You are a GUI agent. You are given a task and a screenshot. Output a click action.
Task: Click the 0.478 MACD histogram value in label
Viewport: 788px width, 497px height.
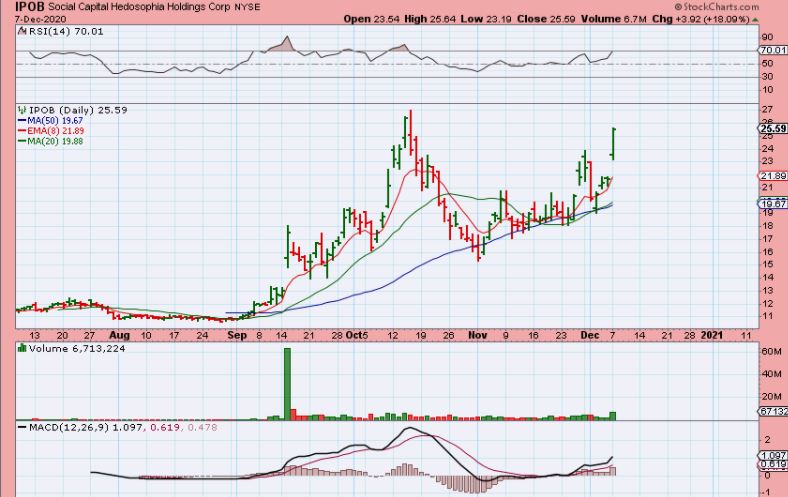pyautogui.click(x=203, y=427)
